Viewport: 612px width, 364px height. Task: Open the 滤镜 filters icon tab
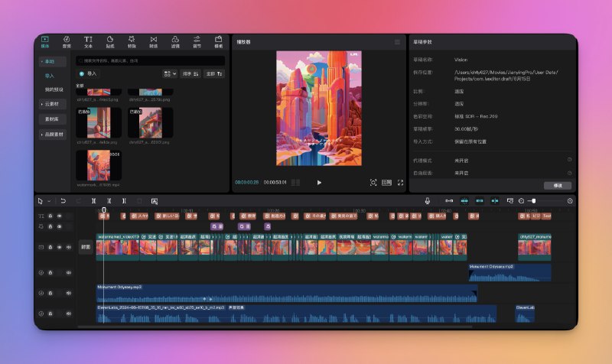click(x=175, y=42)
